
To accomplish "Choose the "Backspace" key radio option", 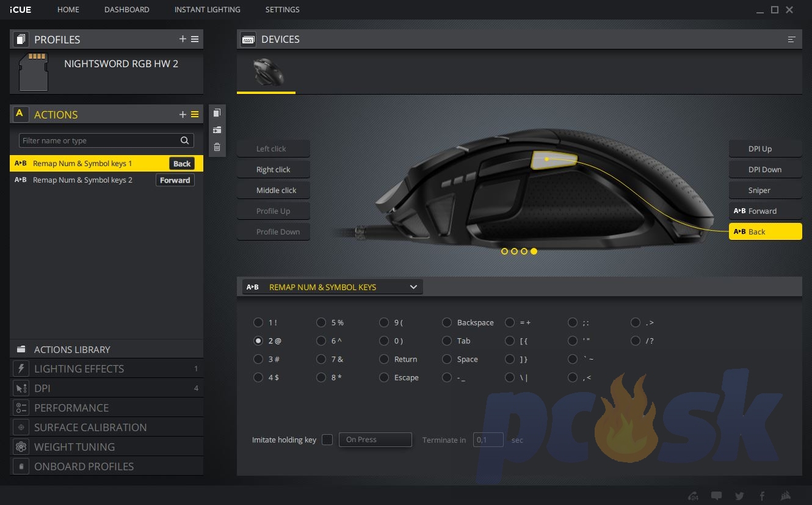I will click(x=447, y=322).
